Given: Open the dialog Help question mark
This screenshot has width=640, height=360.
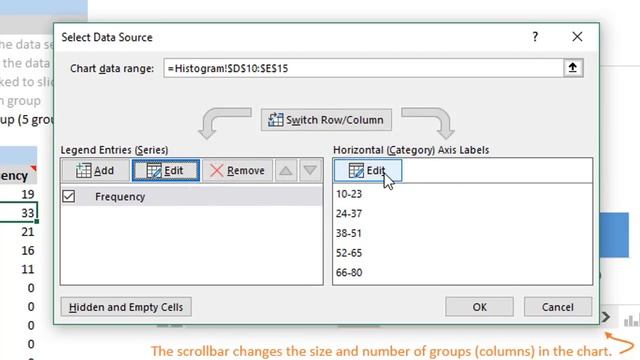Looking at the screenshot, I should (x=535, y=37).
